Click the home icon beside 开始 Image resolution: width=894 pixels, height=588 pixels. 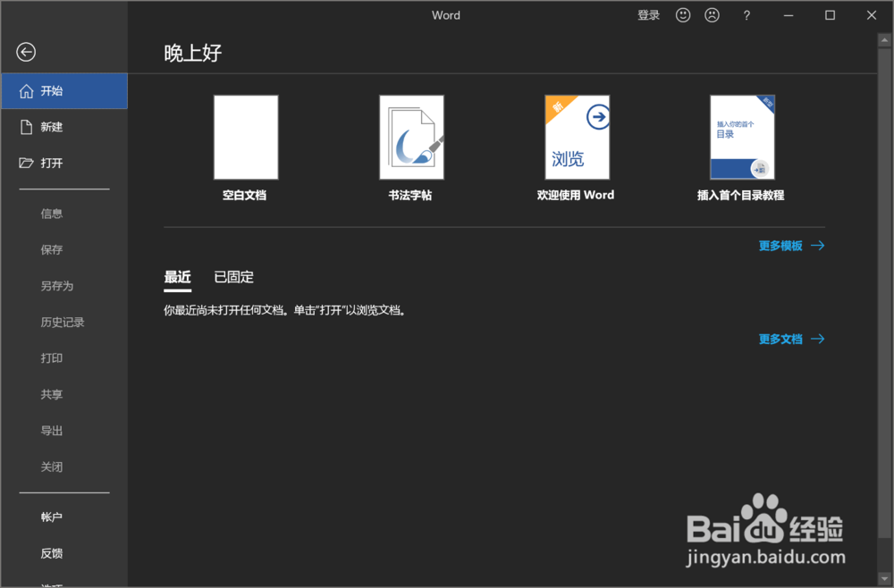click(26, 91)
